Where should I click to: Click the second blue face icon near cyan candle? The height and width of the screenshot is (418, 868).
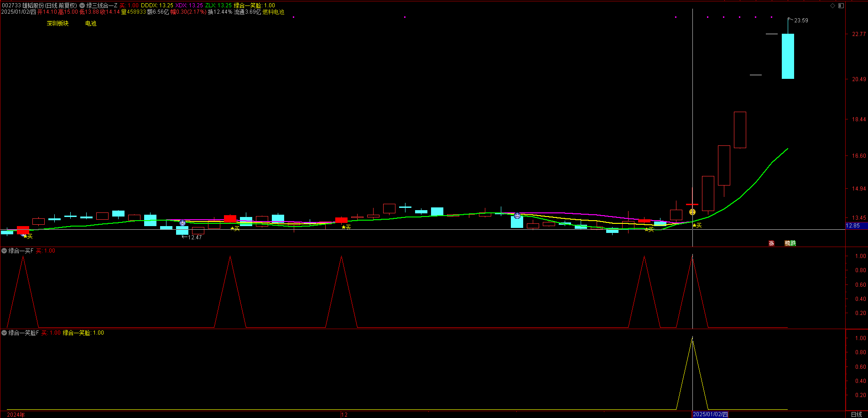coord(517,216)
